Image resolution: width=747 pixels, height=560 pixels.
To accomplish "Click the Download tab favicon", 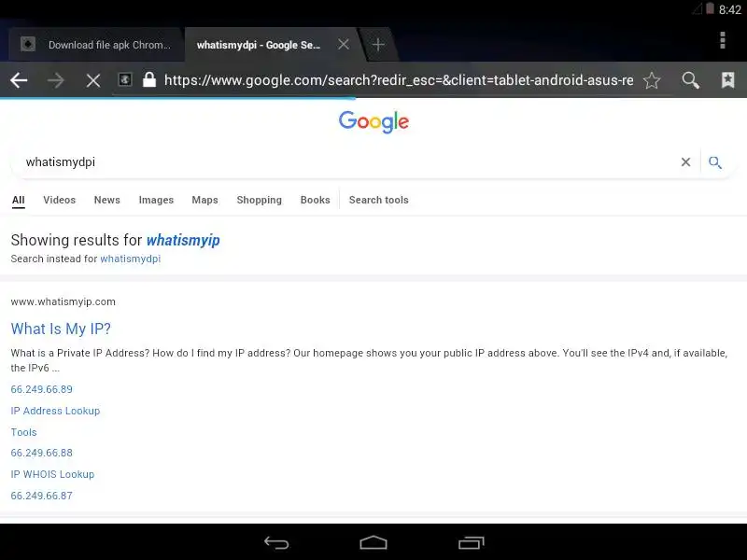I will click(28, 44).
